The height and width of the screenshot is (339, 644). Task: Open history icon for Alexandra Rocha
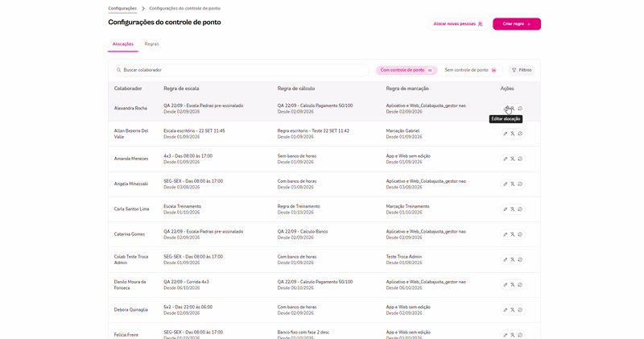pos(520,109)
